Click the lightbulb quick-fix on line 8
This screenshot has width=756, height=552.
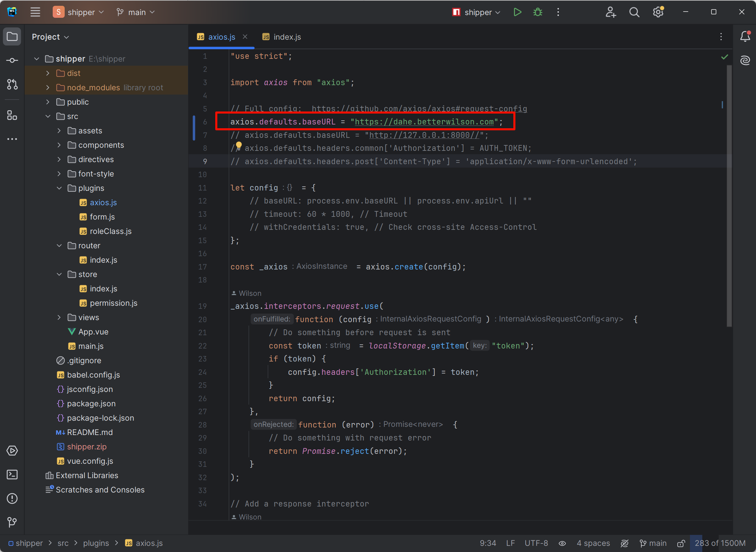coord(239,146)
